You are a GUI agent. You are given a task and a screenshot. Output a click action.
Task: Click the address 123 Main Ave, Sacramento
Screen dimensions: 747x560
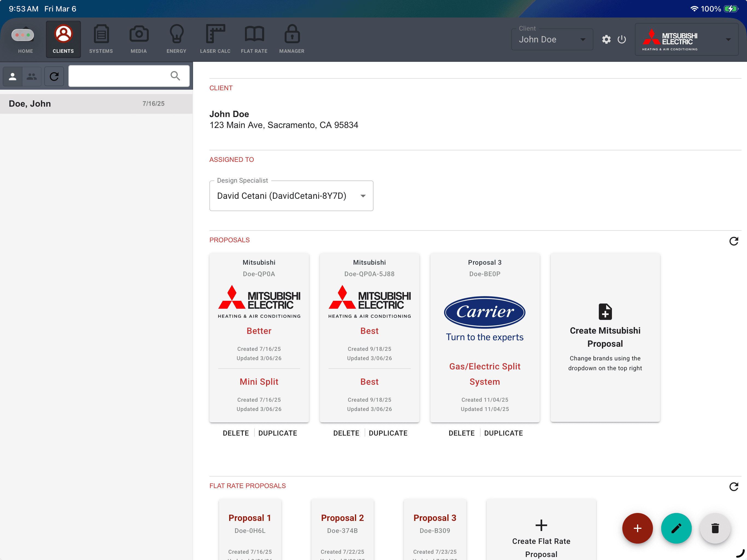[284, 125]
